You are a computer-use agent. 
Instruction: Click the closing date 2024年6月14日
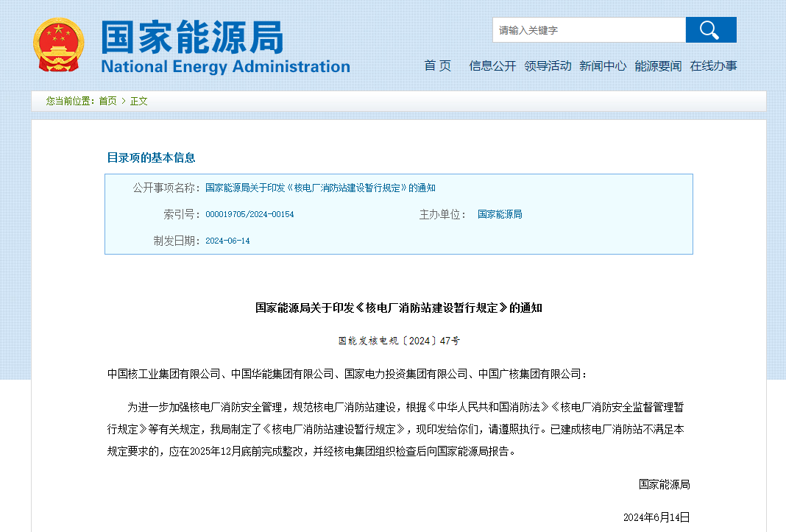(656, 517)
